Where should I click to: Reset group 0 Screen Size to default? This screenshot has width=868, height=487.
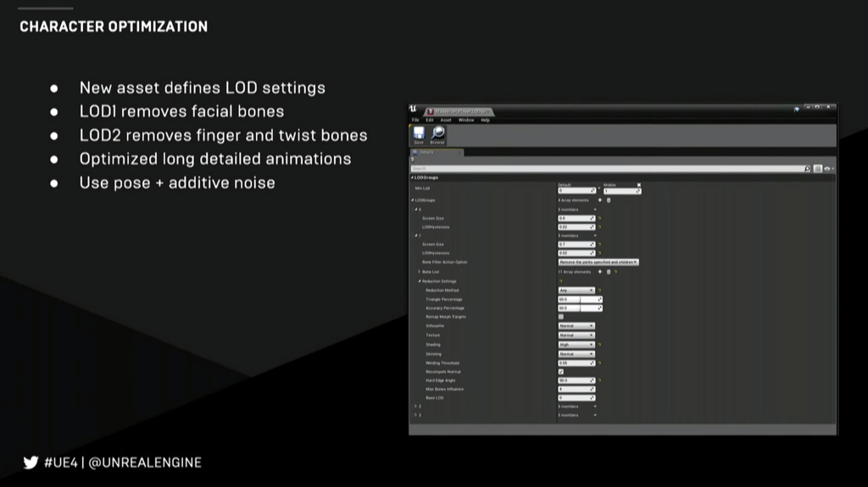599,218
